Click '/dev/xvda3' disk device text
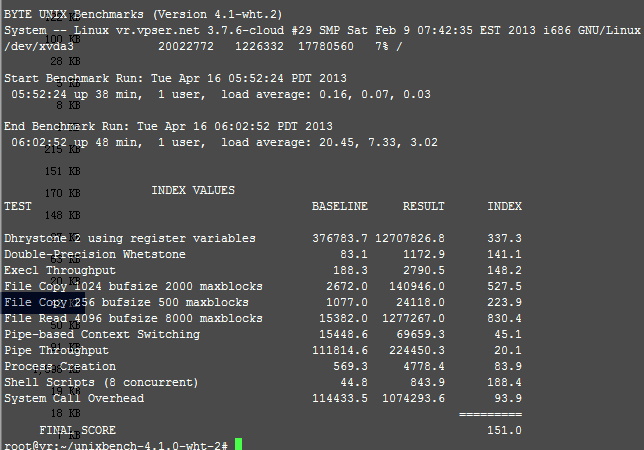 (x=39, y=46)
